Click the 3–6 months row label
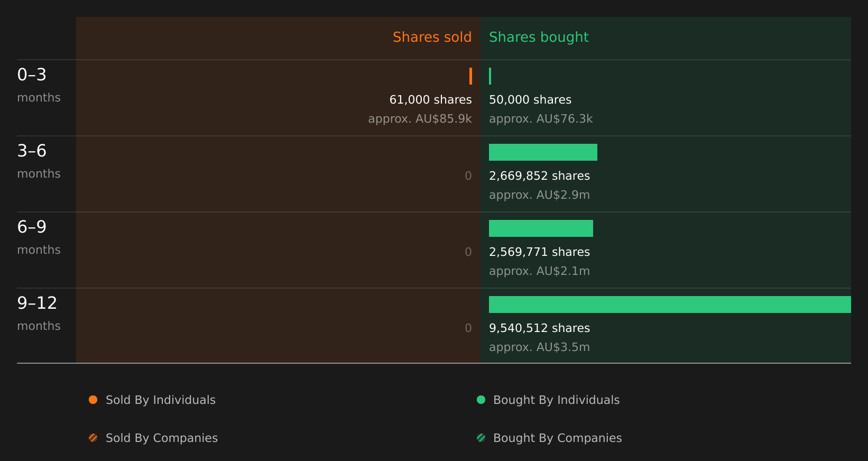 click(x=39, y=161)
